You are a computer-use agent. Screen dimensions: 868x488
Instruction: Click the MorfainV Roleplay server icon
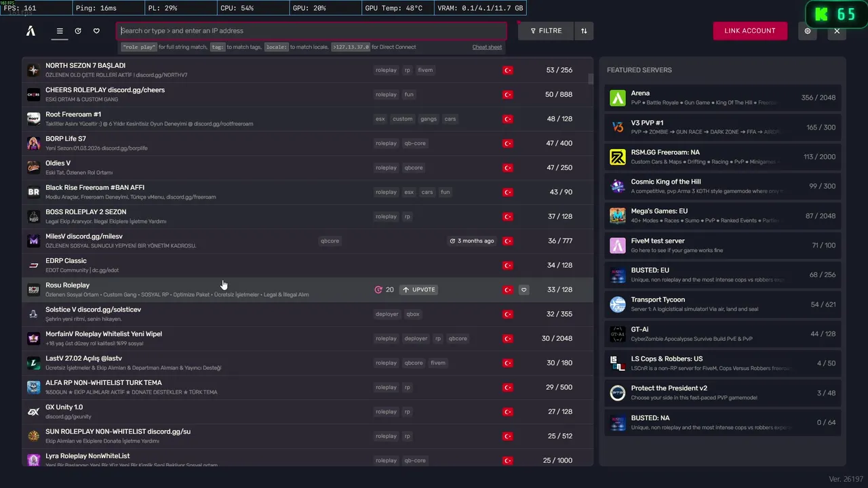pos(33,338)
